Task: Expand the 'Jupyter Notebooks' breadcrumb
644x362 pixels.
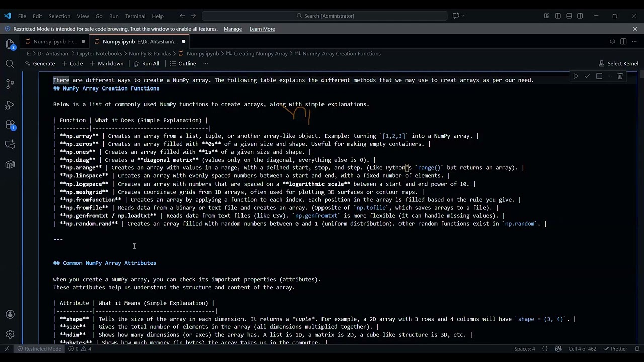Action: tap(99, 53)
